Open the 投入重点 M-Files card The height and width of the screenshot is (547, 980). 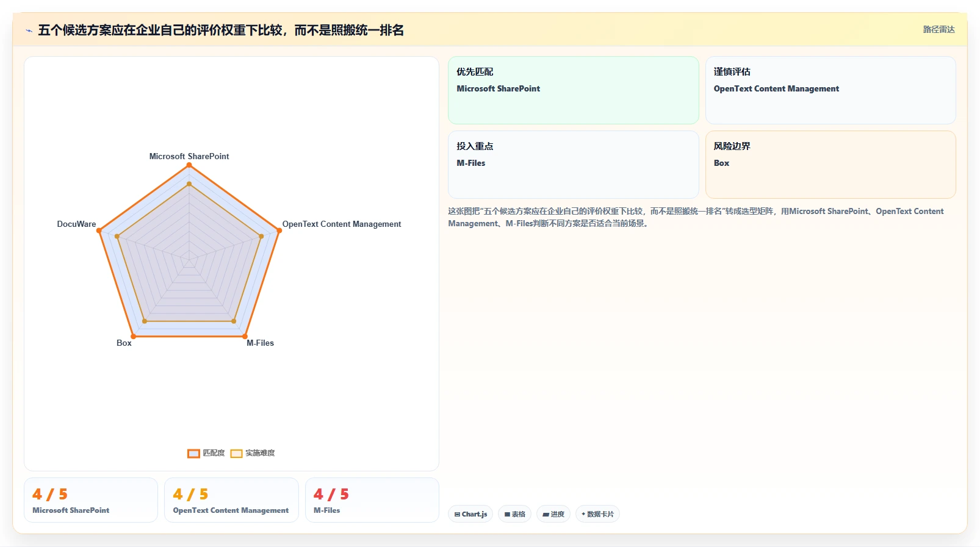click(x=574, y=165)
